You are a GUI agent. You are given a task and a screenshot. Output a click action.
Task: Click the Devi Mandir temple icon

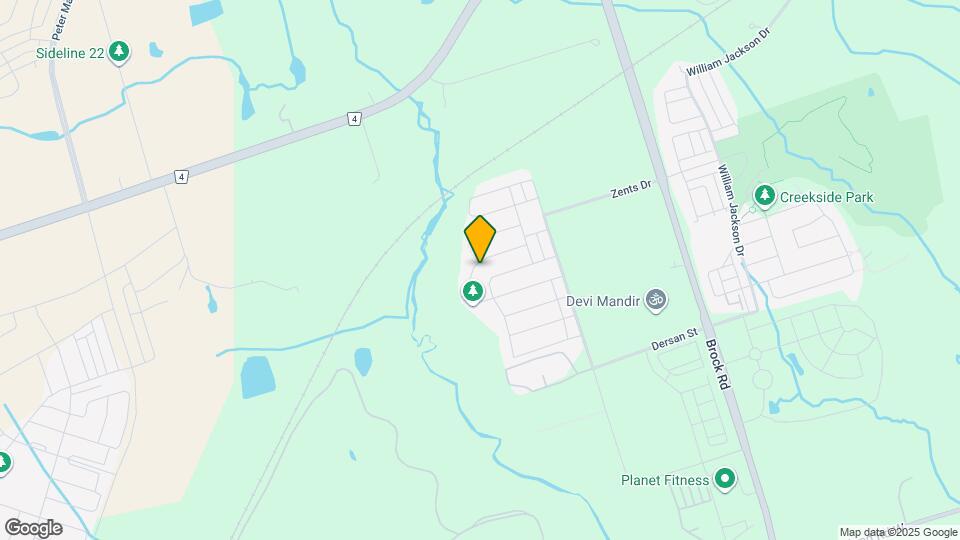click(x=656, y=300)
